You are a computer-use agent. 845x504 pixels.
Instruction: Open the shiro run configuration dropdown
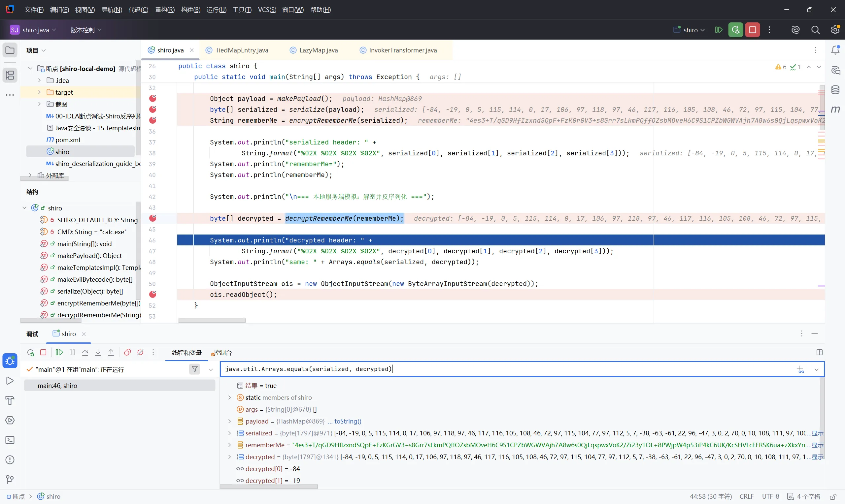(690, 30)
